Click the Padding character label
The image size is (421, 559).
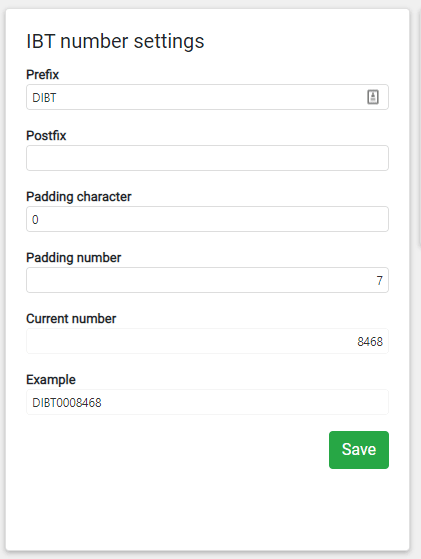pos(79,196)
